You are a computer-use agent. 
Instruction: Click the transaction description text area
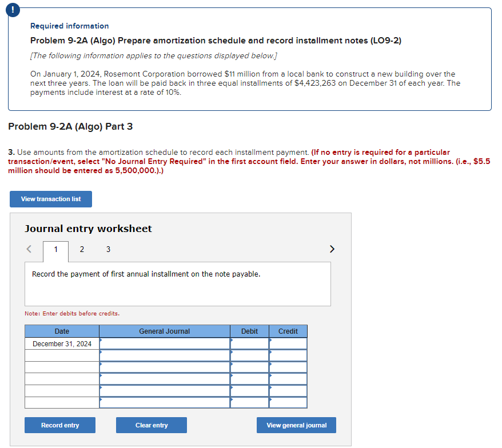pos(177,283)
